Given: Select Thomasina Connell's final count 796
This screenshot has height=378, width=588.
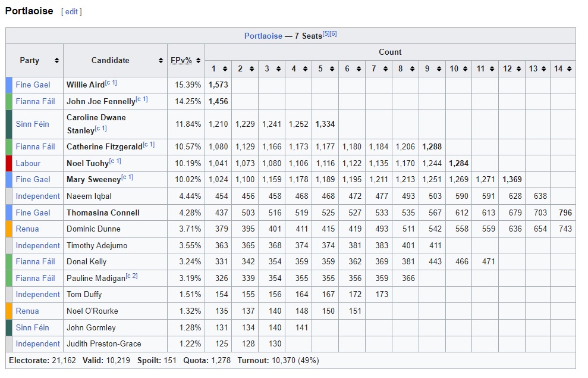Looking at the screenshot, I should [x=565, y=213].
